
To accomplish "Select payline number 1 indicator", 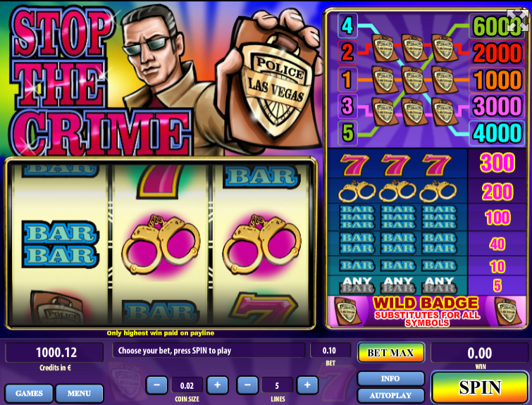I will tap(347, 79).
